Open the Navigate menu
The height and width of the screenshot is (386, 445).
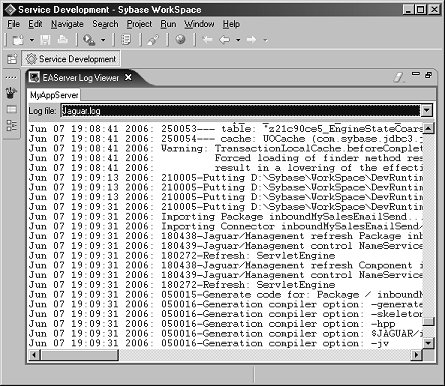coord(67,24)
